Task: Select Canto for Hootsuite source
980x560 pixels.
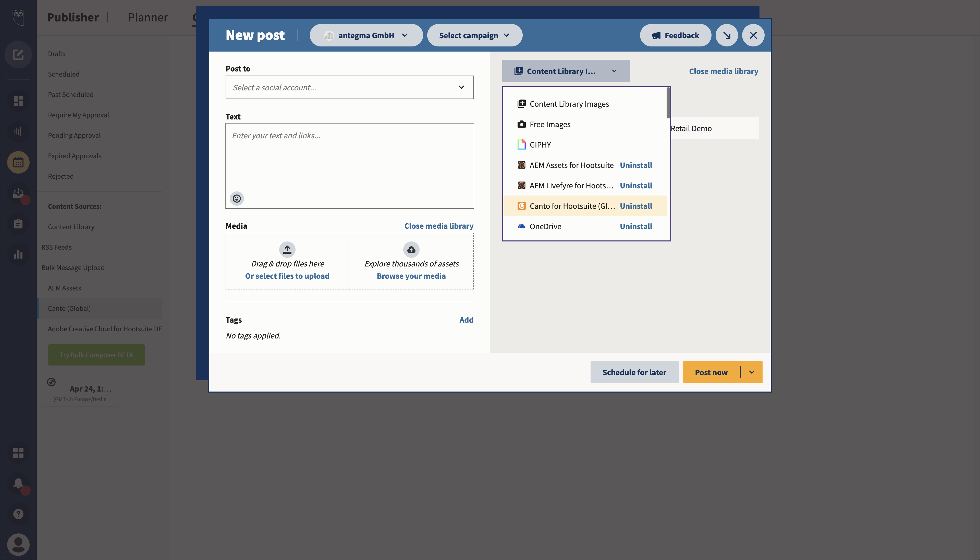Action: coord(572,206)
